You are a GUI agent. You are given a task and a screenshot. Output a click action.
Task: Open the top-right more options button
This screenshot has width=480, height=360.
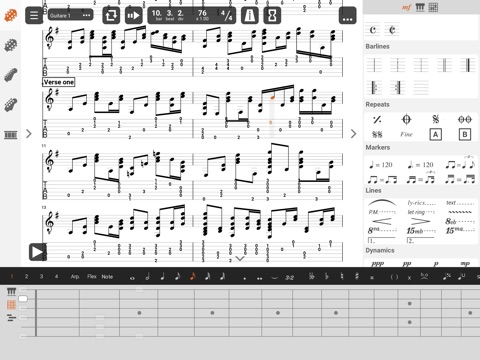click(347, 15)
